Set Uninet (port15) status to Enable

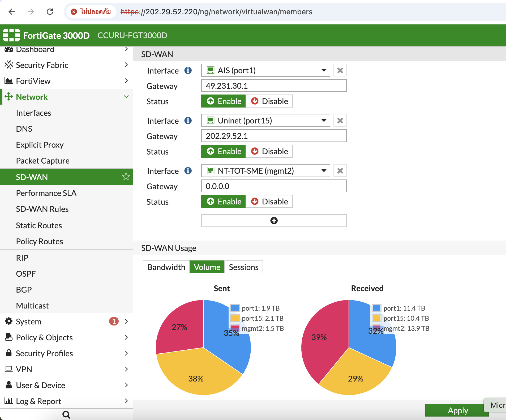point(224,151)
